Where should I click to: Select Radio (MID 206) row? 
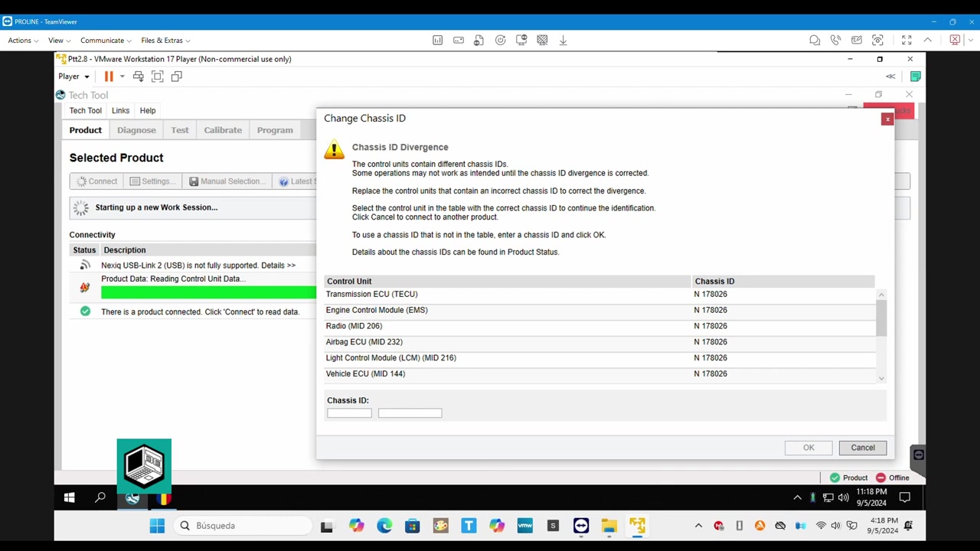click(x=599, y=327)
